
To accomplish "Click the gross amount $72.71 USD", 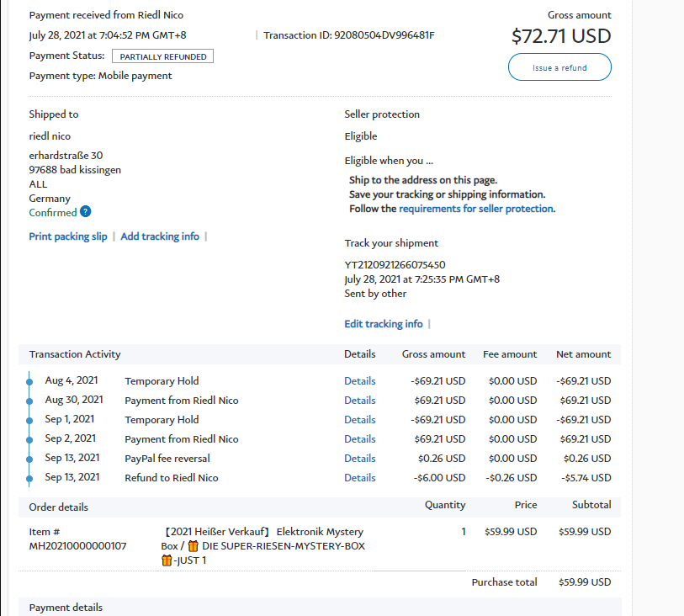I will tap(561, 36).
